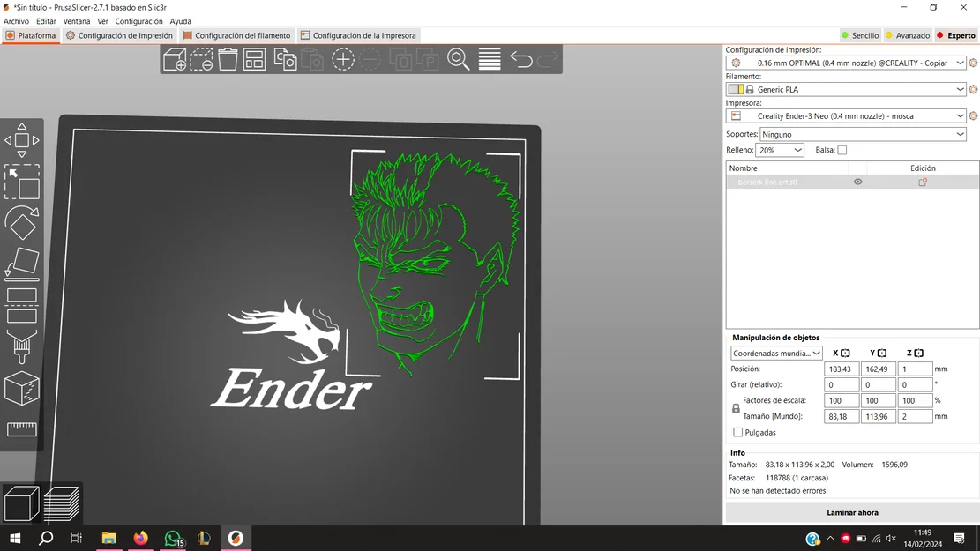Open the Creality Ender-3 Neo printer dropdown
This screenshot has height=551, width=980.
[x=846, y=115]
